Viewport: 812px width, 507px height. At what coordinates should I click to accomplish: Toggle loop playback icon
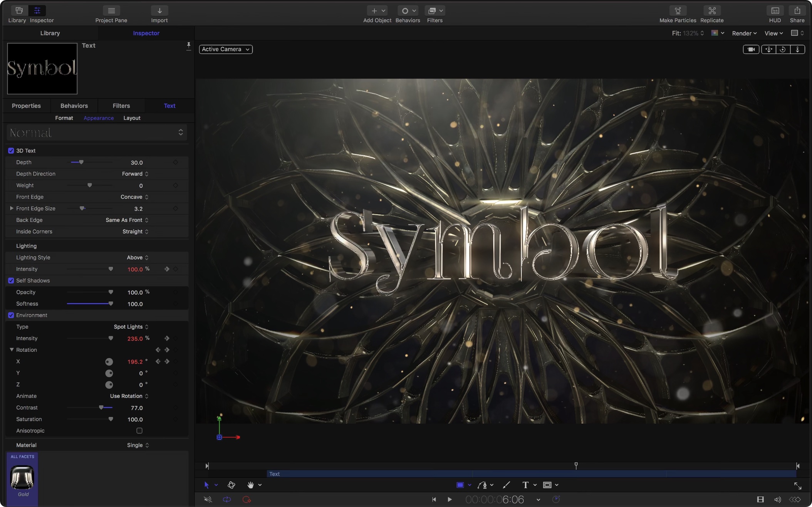point(227,500)
